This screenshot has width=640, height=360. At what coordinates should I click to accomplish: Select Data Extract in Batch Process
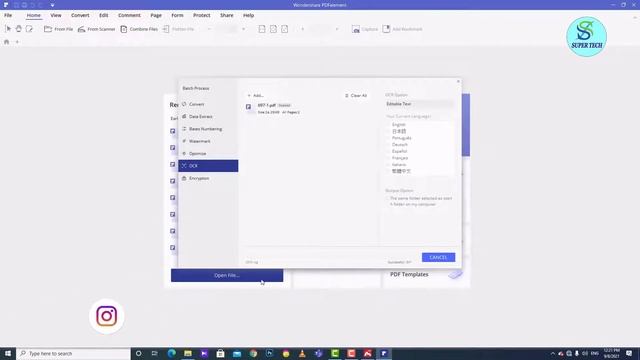point(208,116)
